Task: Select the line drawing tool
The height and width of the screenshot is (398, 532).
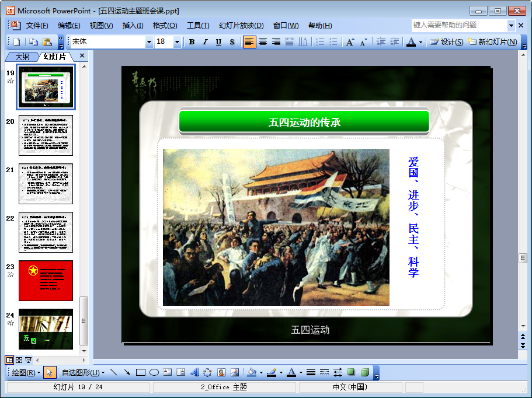Action: 114,372
